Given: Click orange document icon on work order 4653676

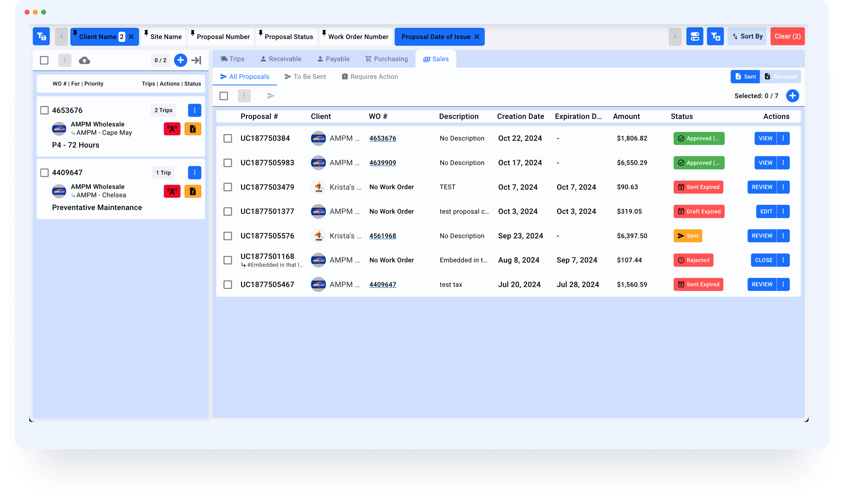Looking at the screenshot, I should click(193, 129).
